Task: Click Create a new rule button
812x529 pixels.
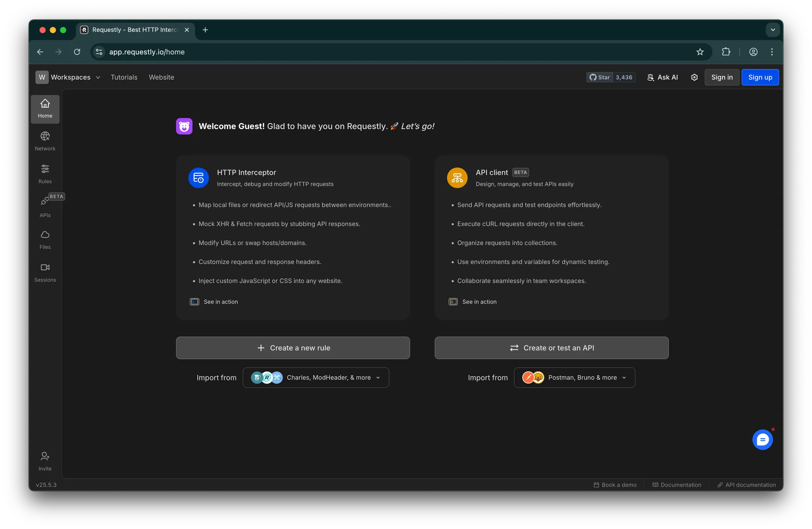Action: (x=293, y=348)
